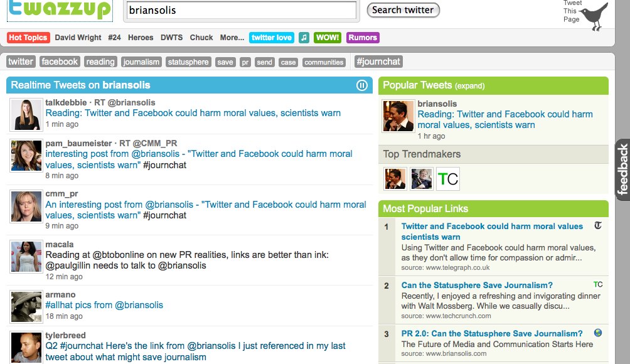Filter by the pr keyword tag
Image resolution: width=630 pixels, height=364 pixels.
(x=245, y=62)
